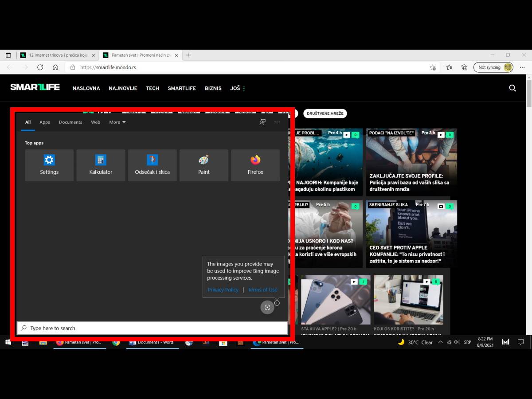Open the Edge Collections icon
Image resolution: width=532 pixels, height=399 pixels.
point(464,67)
